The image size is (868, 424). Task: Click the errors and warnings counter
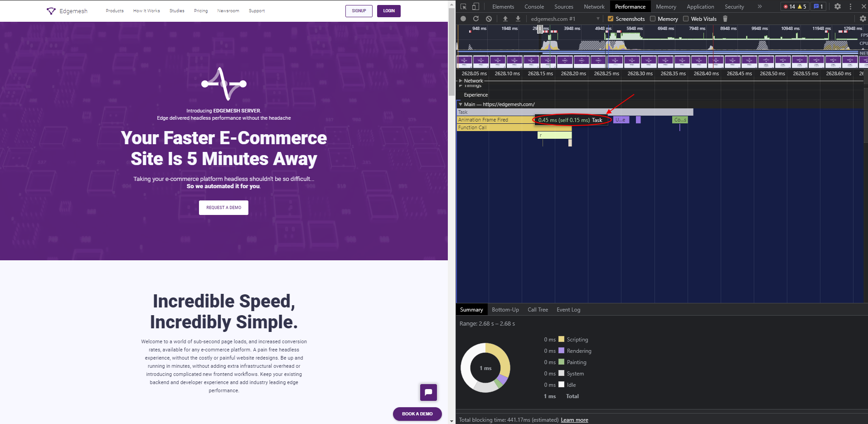(x=794, y=6)
